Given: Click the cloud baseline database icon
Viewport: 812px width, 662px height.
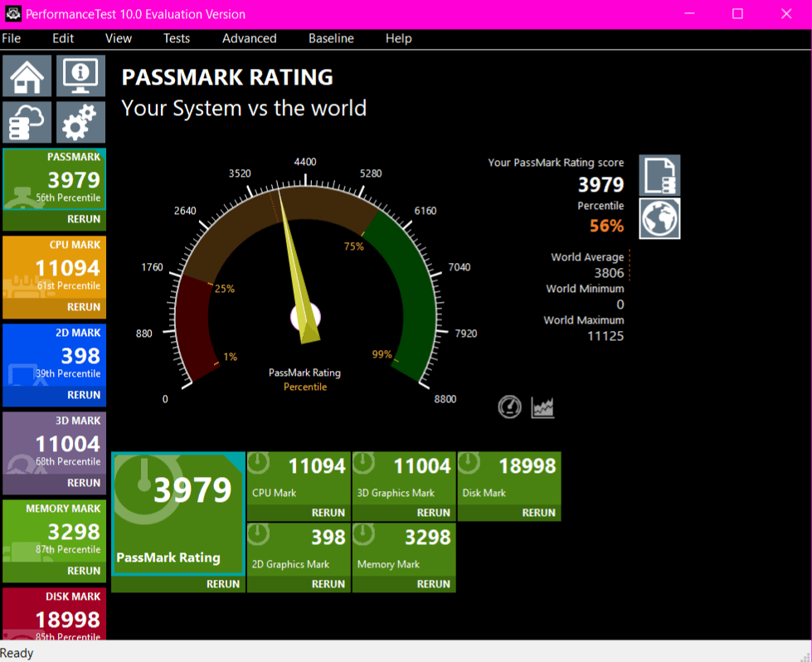Looking at the screenshot, I should pos(27,123).
